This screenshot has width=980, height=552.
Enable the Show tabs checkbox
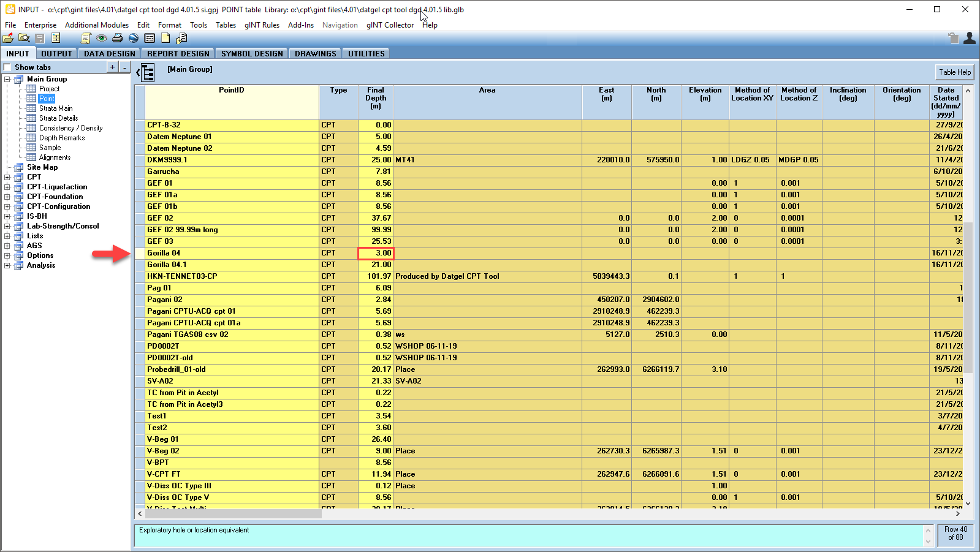pyautogui.click(x=8, y=67)
